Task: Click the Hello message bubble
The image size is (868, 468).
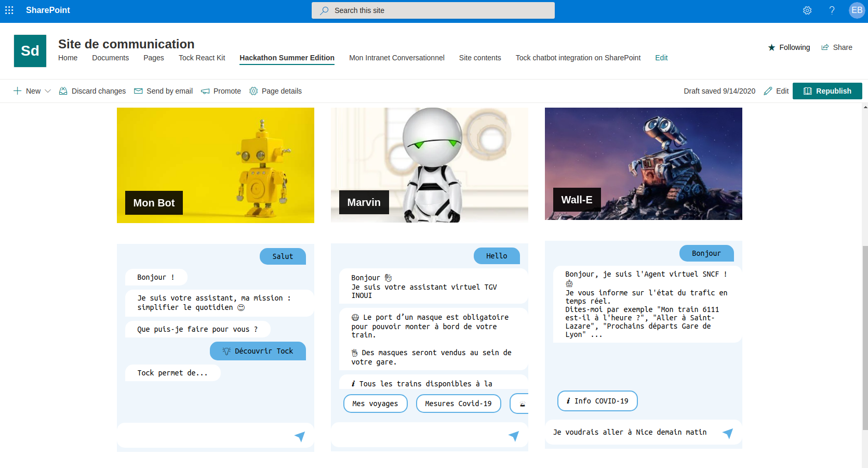Action: [497, 256]
